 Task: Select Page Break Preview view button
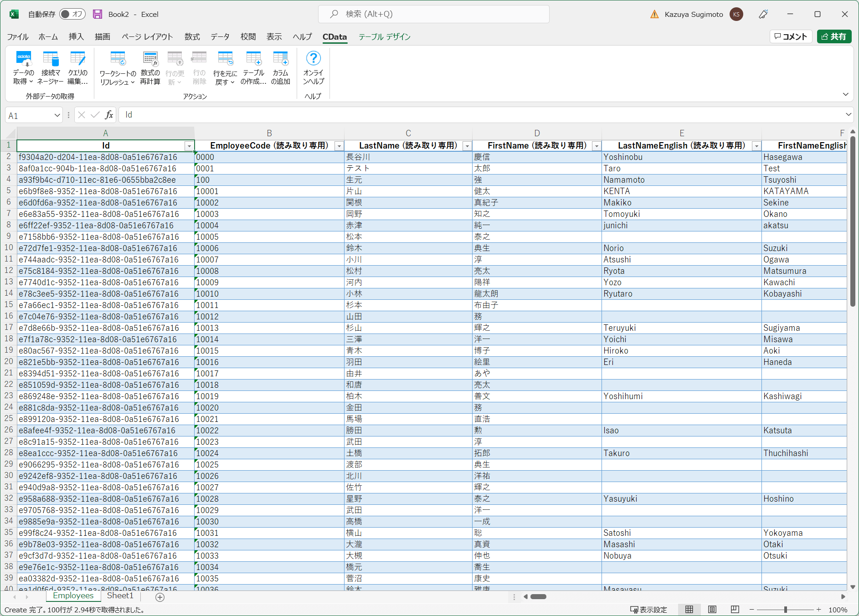(735, 610)
